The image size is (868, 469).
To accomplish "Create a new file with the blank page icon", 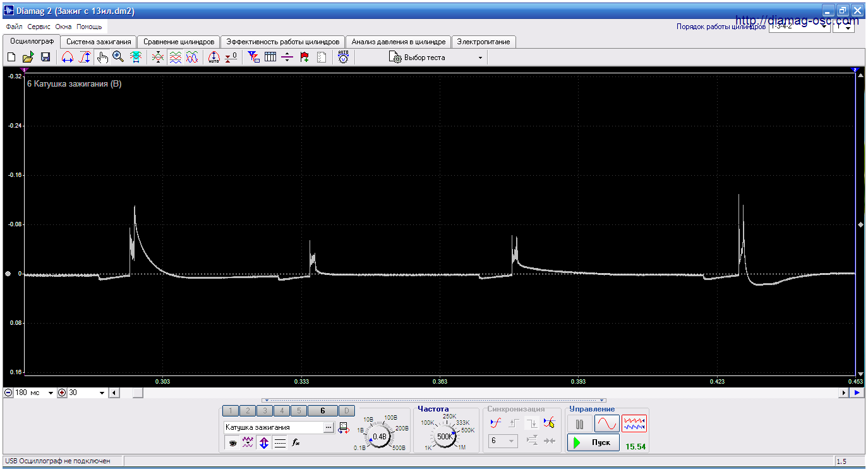I will pyautogui.click(x=11, y=57).
